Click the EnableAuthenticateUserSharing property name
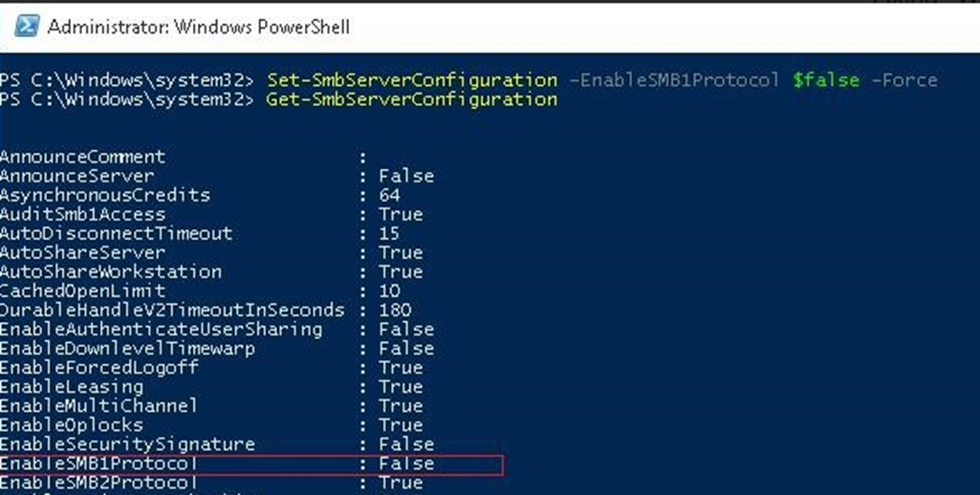This screenshot has height=495, width=980. (162, 330)
